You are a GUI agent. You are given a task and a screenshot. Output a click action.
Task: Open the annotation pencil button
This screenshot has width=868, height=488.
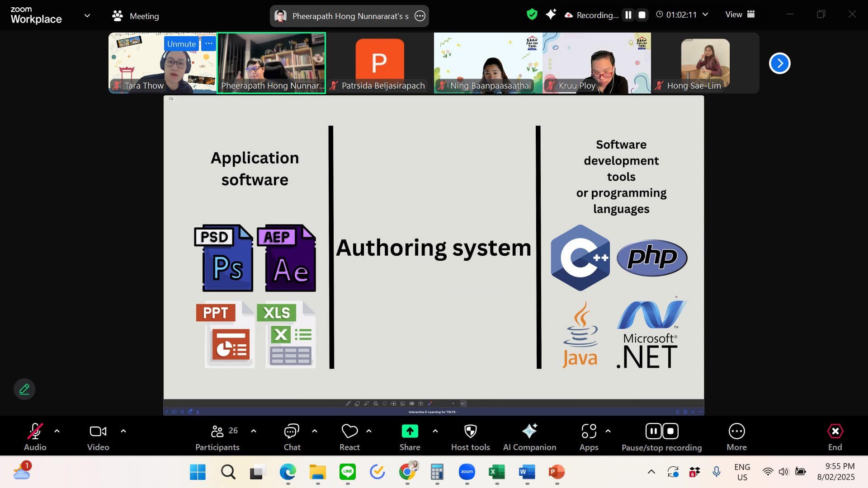[x=24, y=389]
